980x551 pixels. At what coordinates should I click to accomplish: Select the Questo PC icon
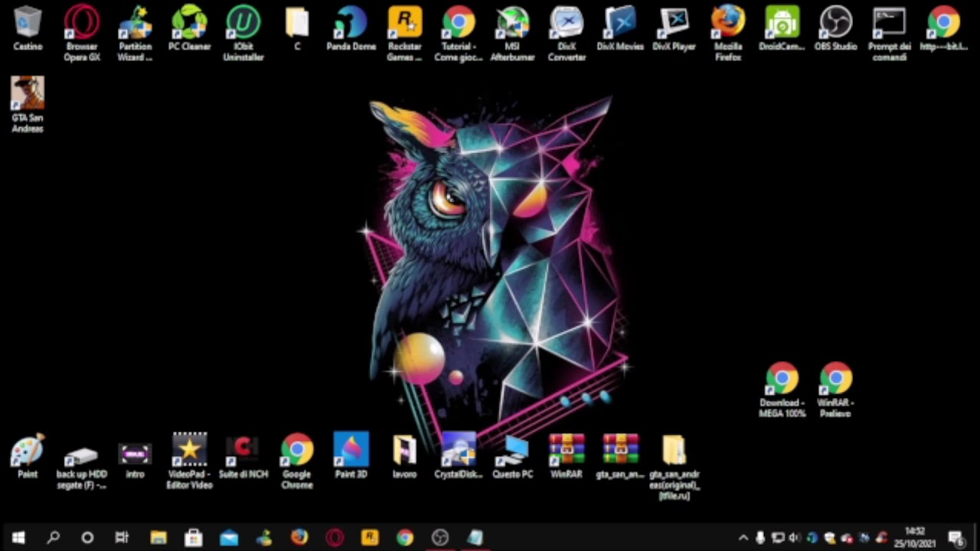[x=512, y=456]
